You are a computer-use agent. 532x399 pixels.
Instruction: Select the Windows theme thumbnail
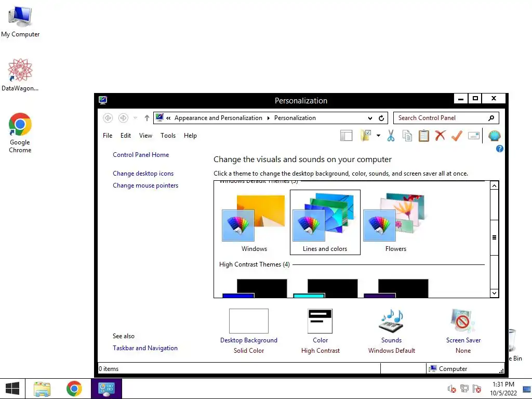click(x=254, y=222)
